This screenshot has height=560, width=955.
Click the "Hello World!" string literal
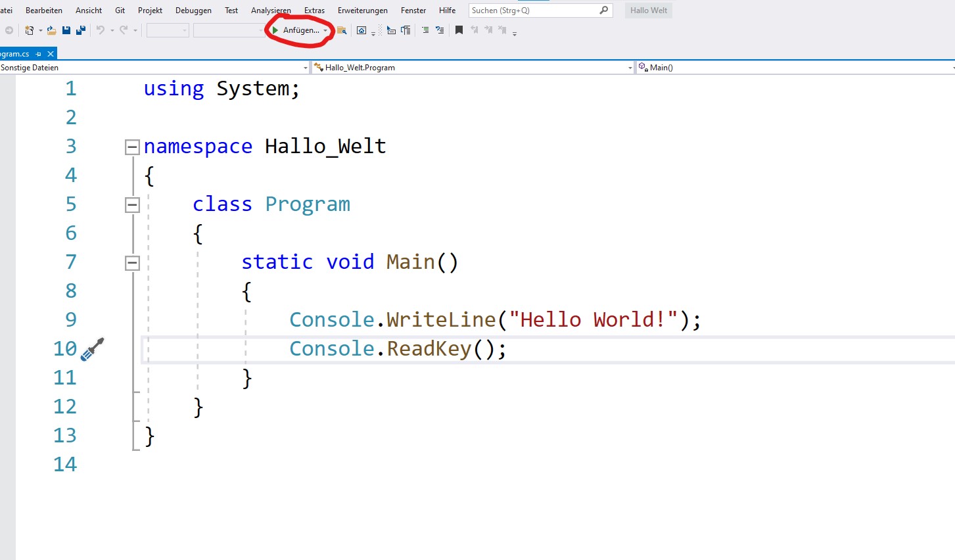pyautogui.click(x=594, y=319)
